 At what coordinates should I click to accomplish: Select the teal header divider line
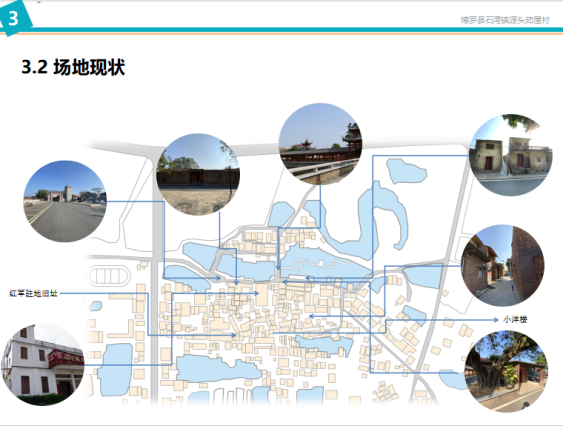(x=282, y=30)
